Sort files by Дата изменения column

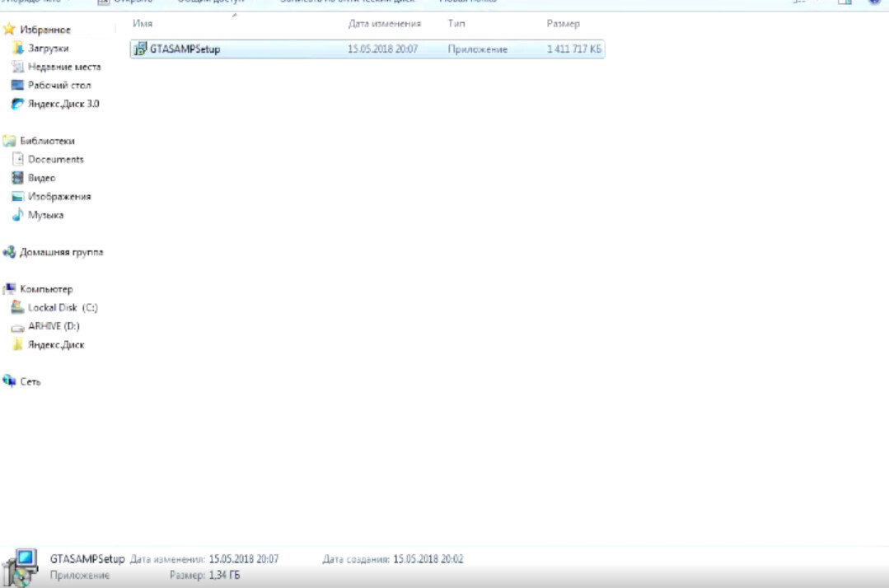(385, 24)
